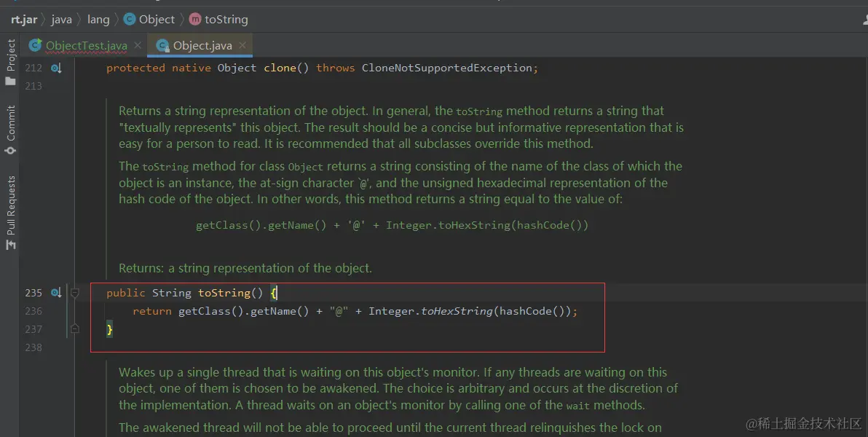Image resolution: width=868 pixels, height=437 pixels.
Task: Click line number 238 in the gutter
Action: pos(33,347)
